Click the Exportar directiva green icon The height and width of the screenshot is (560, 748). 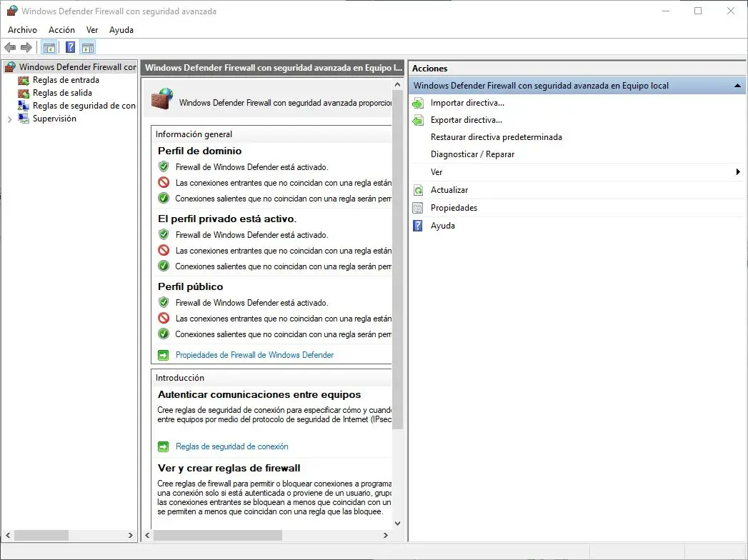coord(418,120)
